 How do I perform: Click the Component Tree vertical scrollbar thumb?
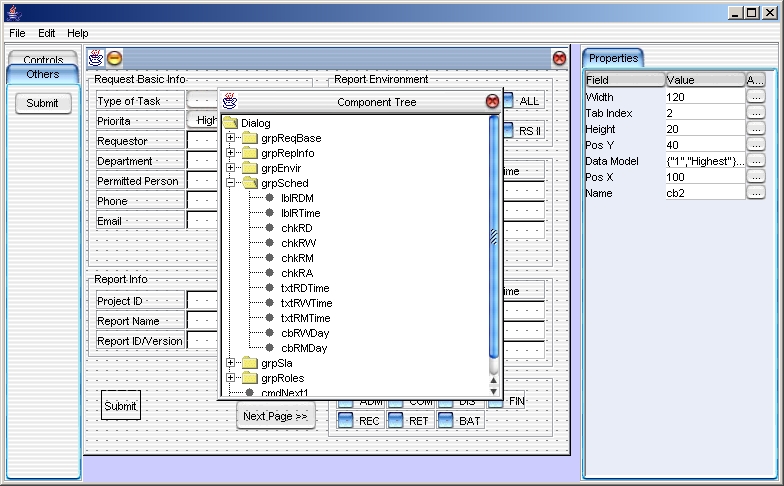point(493,237)
